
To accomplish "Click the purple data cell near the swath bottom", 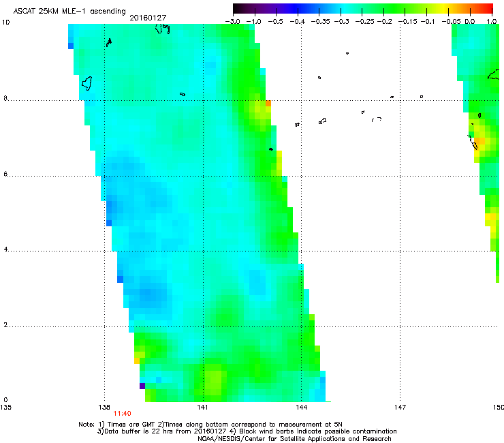I will click(x=142, y=386).
